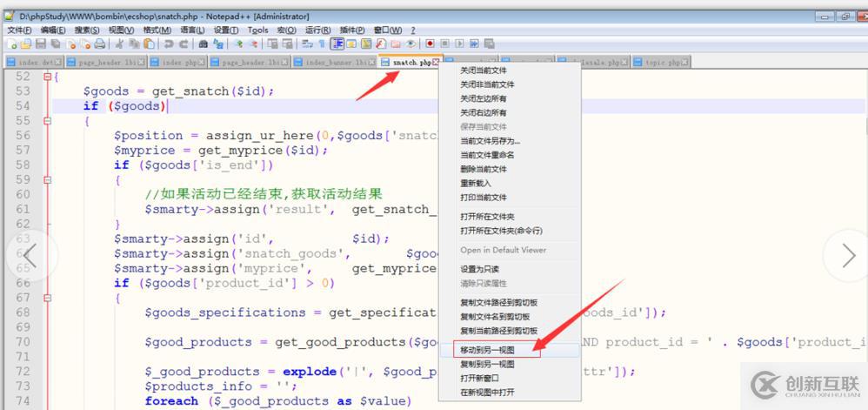Choose 设置为只读 from context menu
This screenshot has height=410, width=868.
(510, 269)
